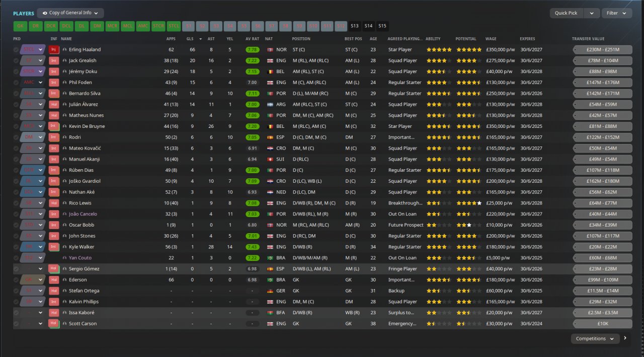Select the S13 substitute slot tab
644x357 pixels.
tap(355, 26)
